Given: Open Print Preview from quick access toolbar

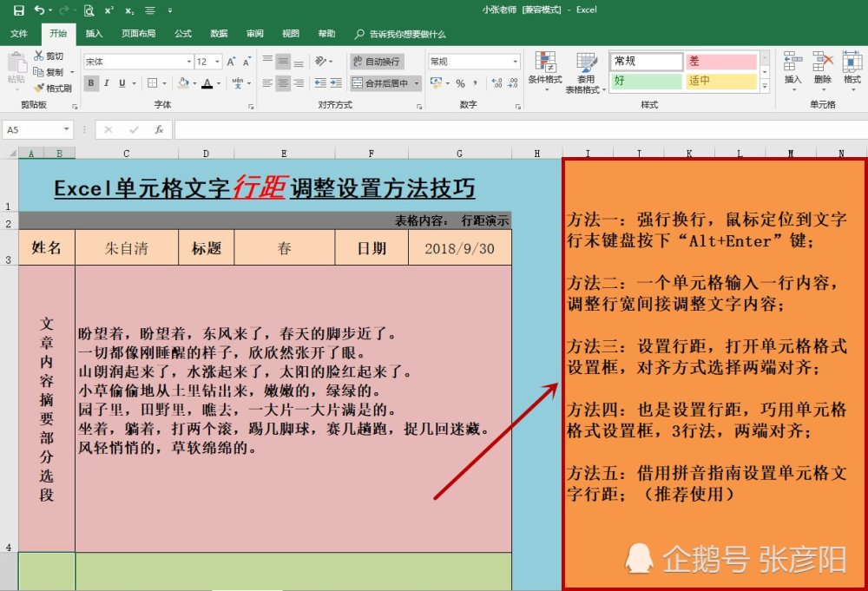Looking at the screenshot, I should point(89,10).
